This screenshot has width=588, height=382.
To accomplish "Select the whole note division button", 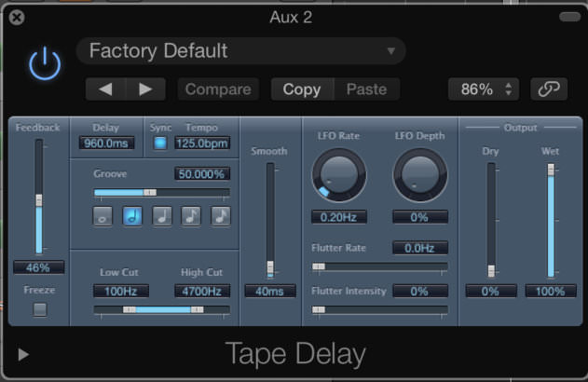I will point(103,216).
